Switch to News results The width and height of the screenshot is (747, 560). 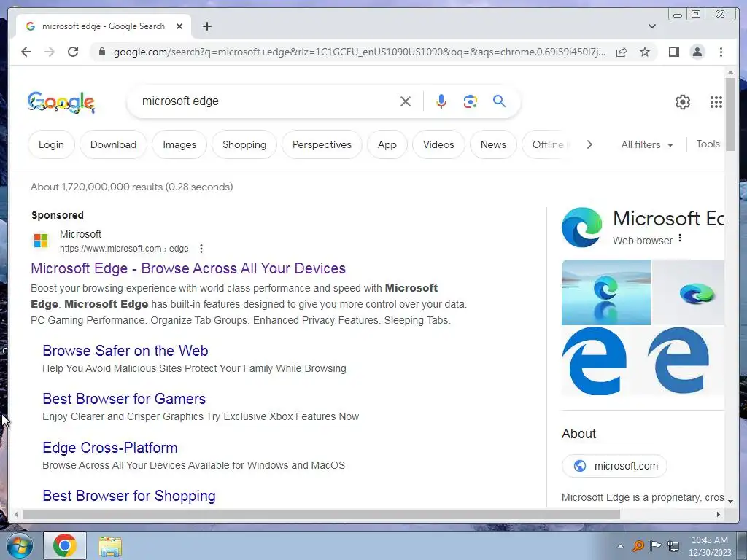coord(493,145)
